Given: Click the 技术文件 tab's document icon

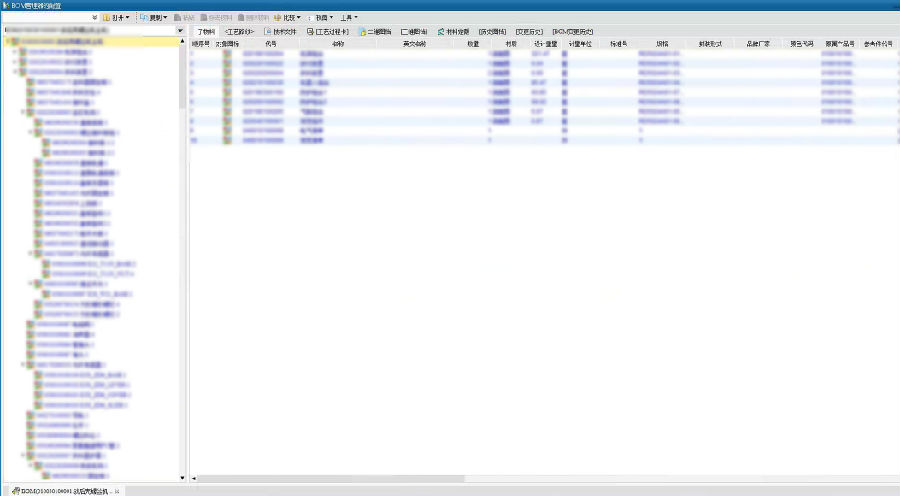Looking at the screenshot, I should pyautogui.click(x=268, y=32).
